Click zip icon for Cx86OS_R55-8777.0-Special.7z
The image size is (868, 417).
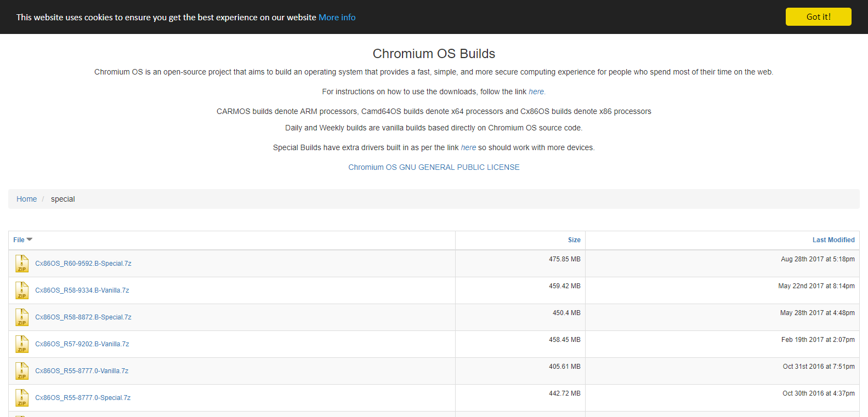tap(22, 398)
